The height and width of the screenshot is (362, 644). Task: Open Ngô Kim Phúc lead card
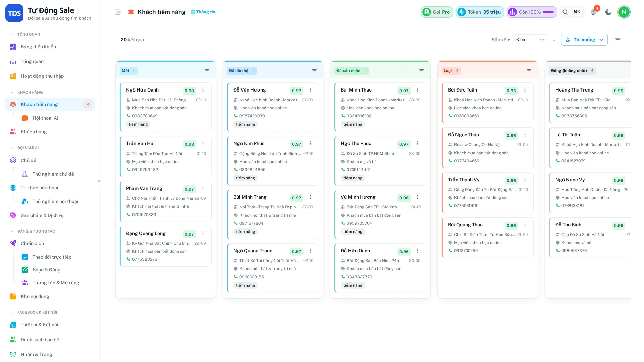(x=273, y=161)
